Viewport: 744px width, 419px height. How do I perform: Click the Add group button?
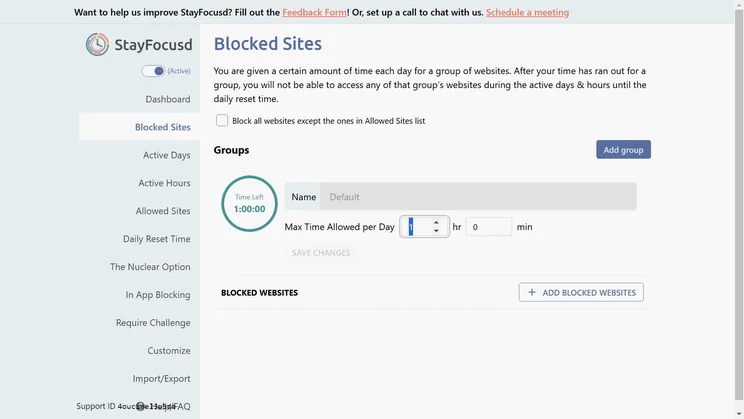click(623, 150)
